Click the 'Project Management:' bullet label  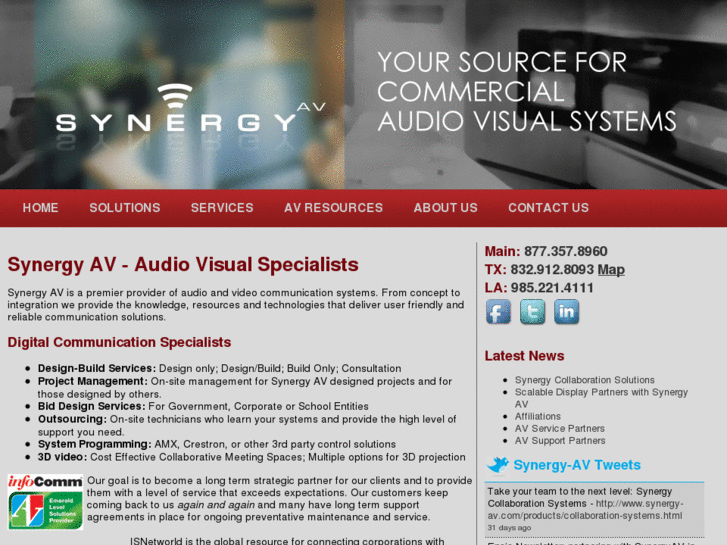[x=93, y=381]
